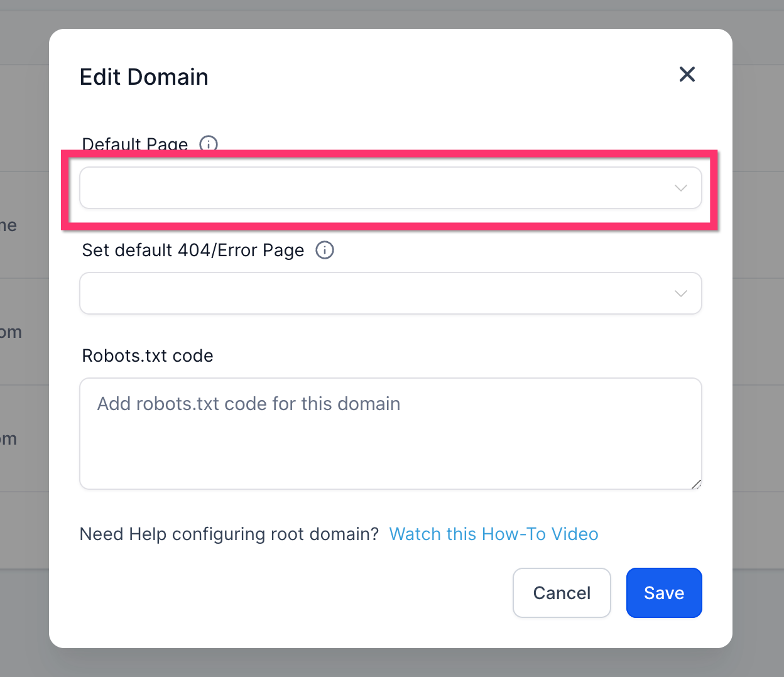The width and height of the screenshot is (784, 677).
Task: Save the domain settings
Action: pyautogui.click(x=663, y=593)
